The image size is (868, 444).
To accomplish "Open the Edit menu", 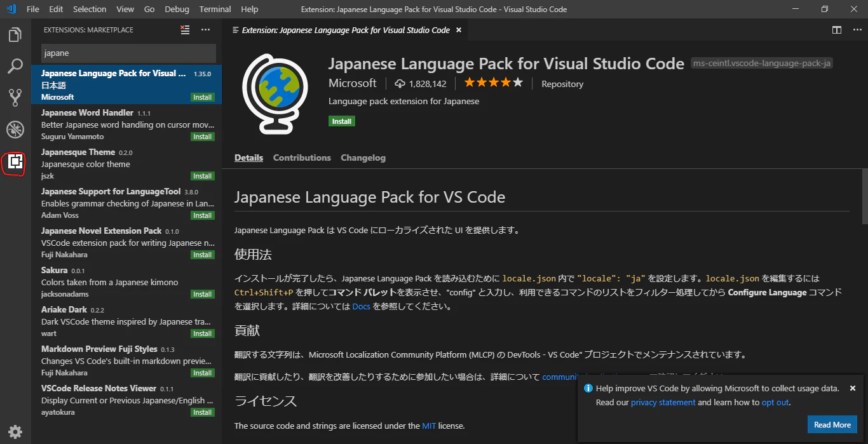I will click(x=56, y=9).
